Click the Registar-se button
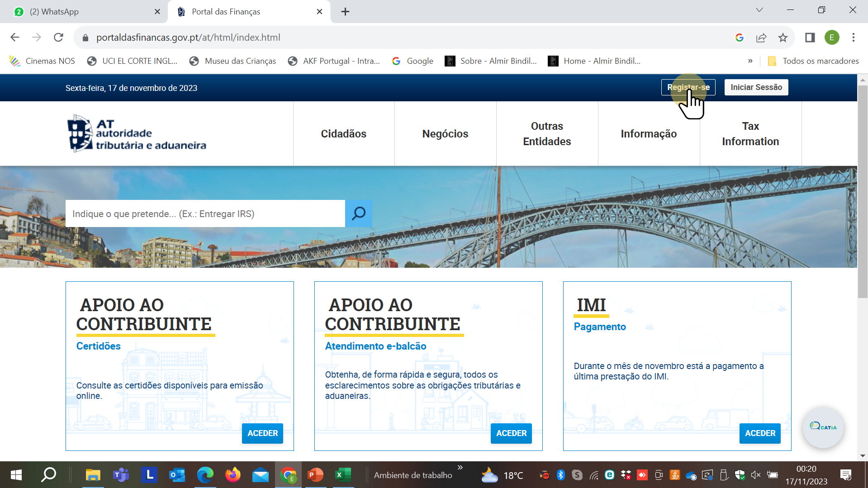Screen dimensions: 868x488 [x=688, y=87]
